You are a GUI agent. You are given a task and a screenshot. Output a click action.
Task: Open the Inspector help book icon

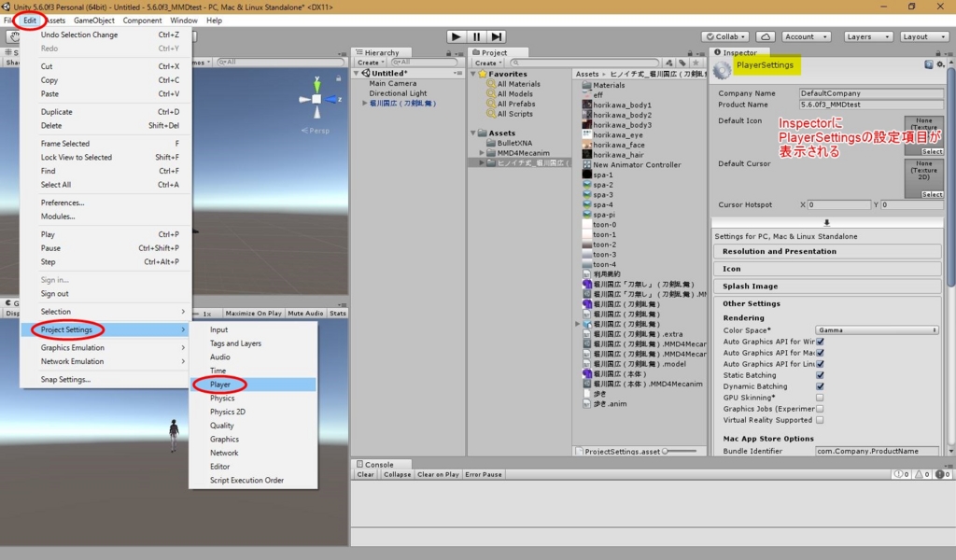(x=928, y=64)
